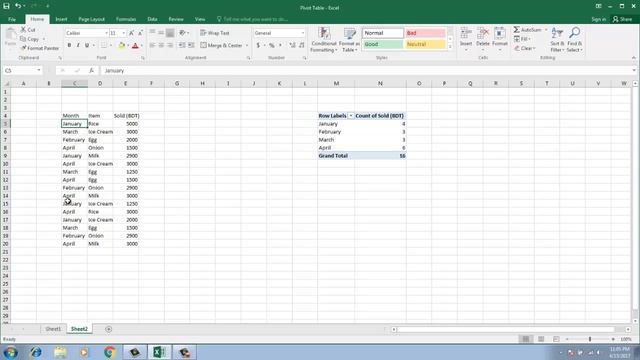Click the Accounting dollar format icon
Viewport: 640px width, 360px height.
[x=258, y=45]
